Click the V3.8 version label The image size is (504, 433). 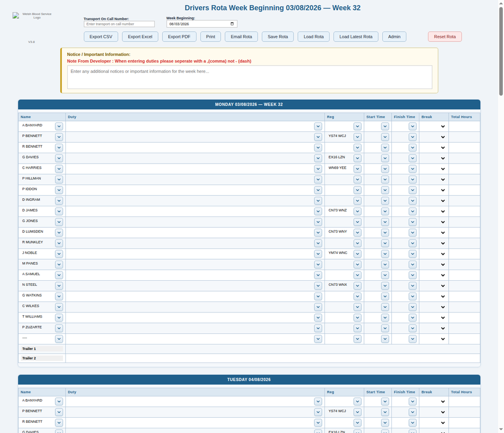31,42
